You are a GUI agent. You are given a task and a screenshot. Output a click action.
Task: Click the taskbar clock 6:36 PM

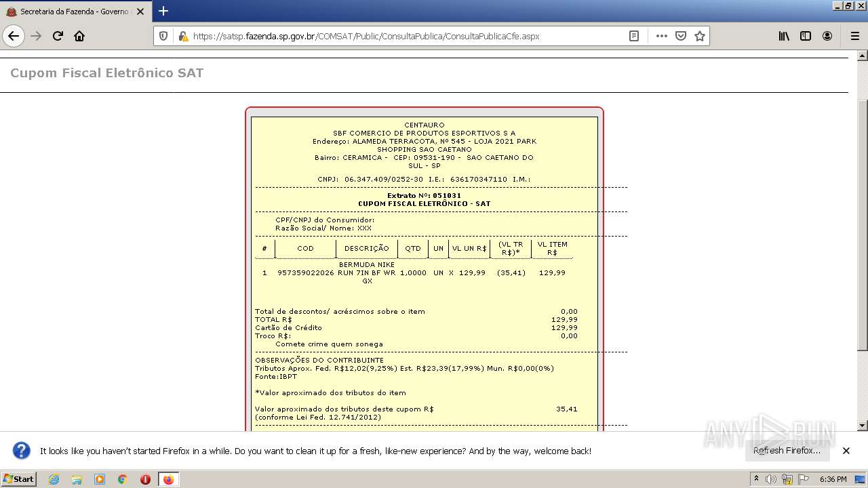tap(833, 479)
